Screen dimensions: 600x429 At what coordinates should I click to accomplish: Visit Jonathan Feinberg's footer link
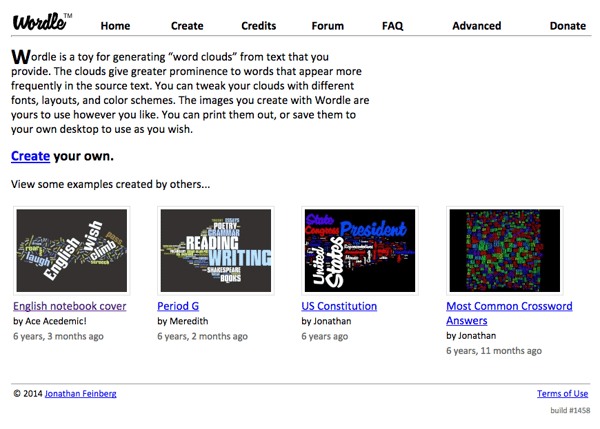(80, 394)
